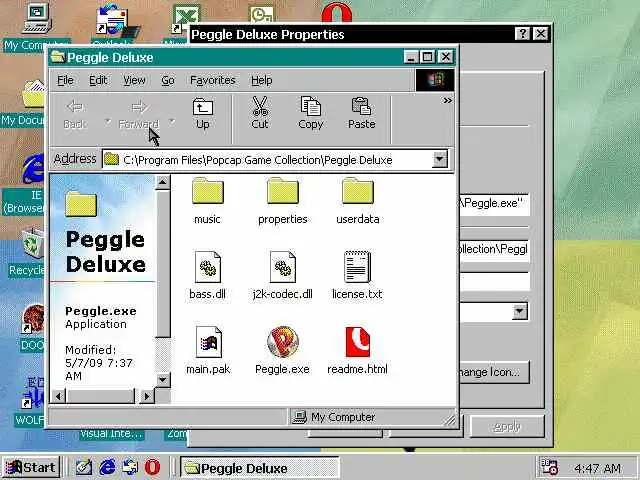Screen dimensions: 640x480
Task: Open the Favorites menu
Action: click(x=213, y=80)
